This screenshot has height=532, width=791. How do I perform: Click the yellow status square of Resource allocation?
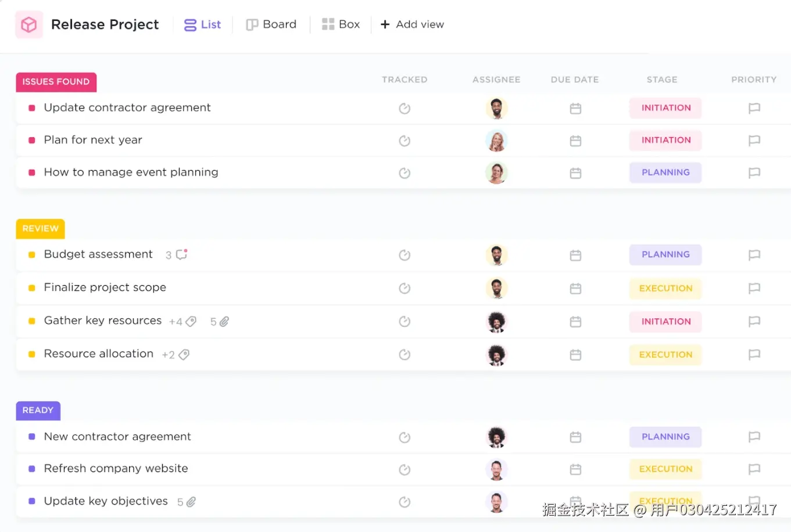[32, 354]
